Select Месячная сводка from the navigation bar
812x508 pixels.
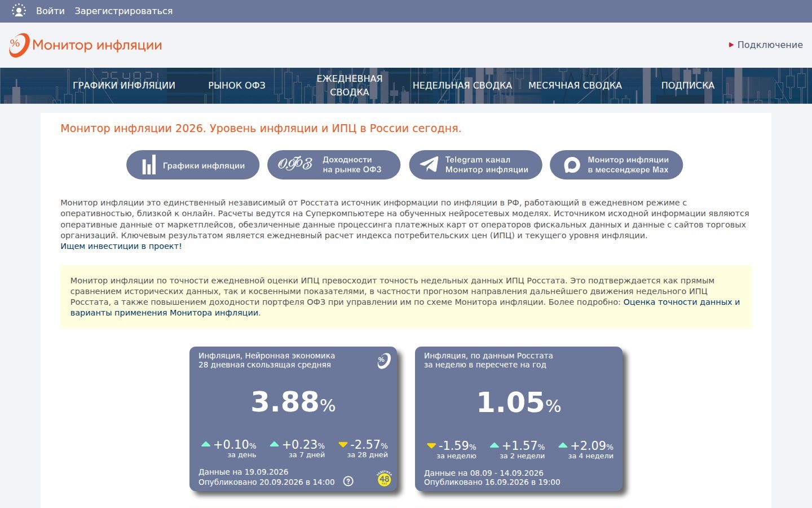point(575,85)
